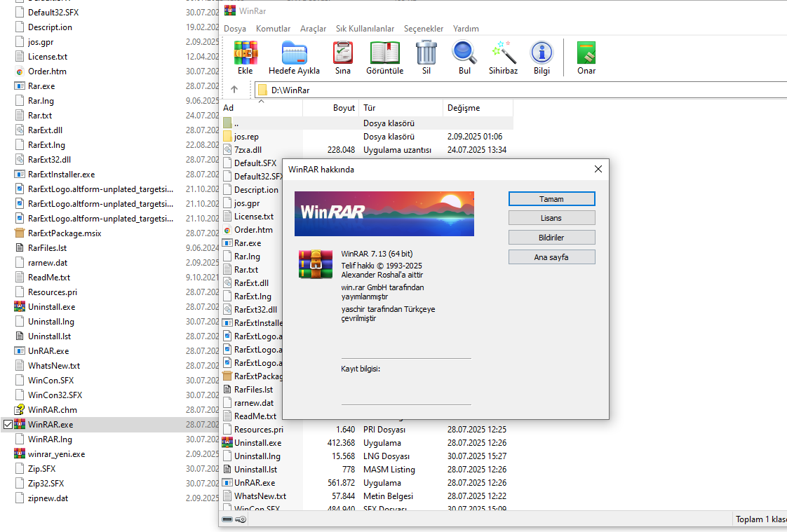Sort by the Değişme column header
This screenshot has width=787, height=532.
click(x=478, y=108)
